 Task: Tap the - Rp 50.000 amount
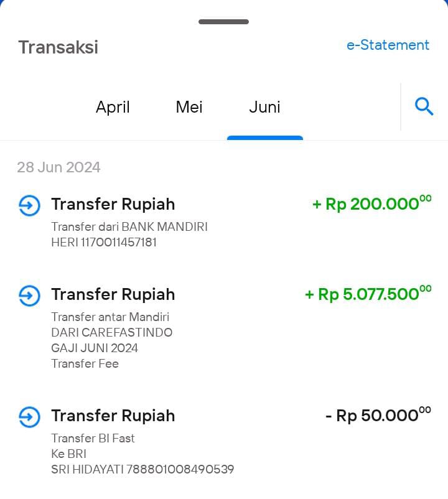point(378,415)
